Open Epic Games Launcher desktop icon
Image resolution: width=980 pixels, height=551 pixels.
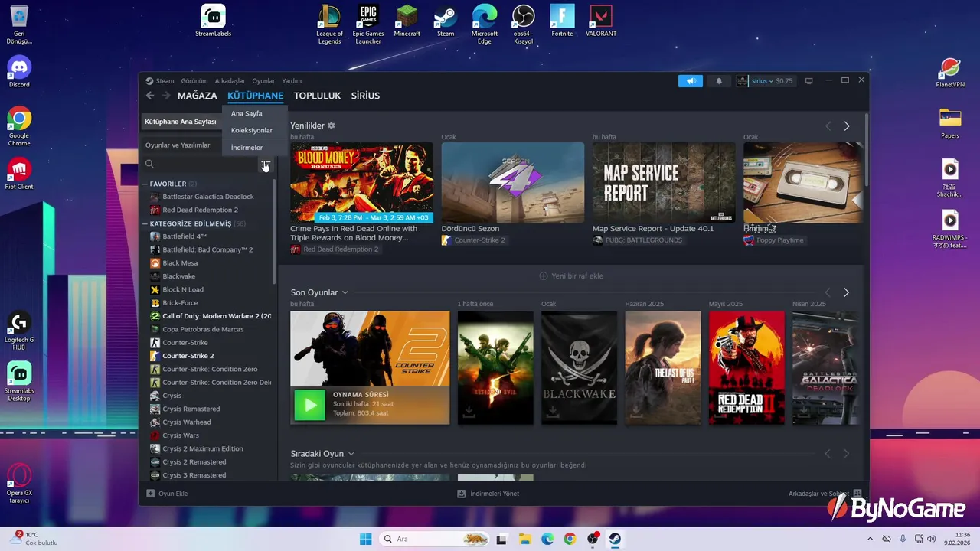(368, 24)
